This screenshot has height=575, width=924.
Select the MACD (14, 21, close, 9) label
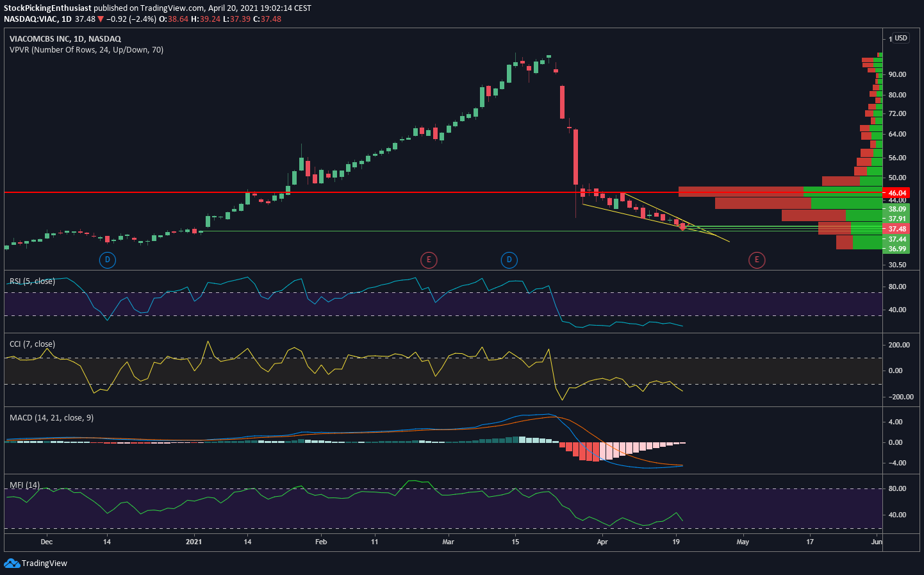(x=51, y=418)
